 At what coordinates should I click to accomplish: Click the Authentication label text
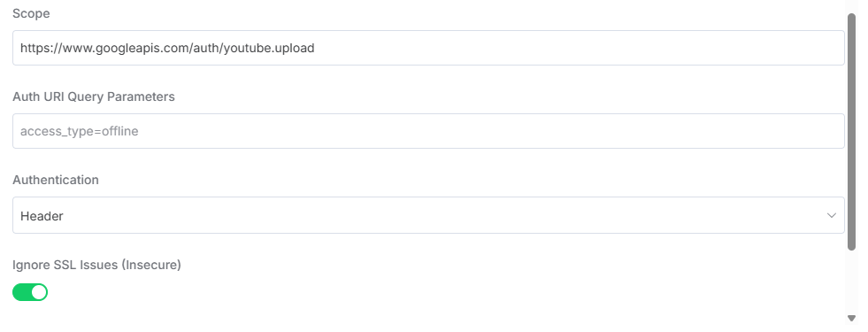[x=56, y=180]
